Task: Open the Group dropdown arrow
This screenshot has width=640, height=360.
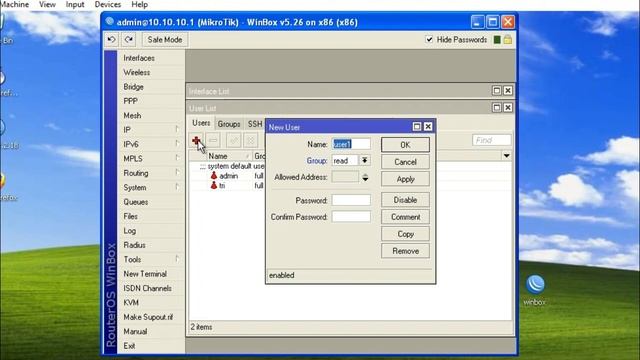Action: coord(364,160)
